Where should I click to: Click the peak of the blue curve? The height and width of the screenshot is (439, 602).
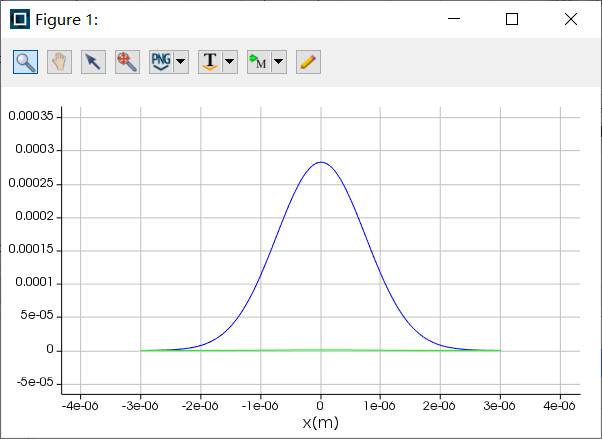320,162
